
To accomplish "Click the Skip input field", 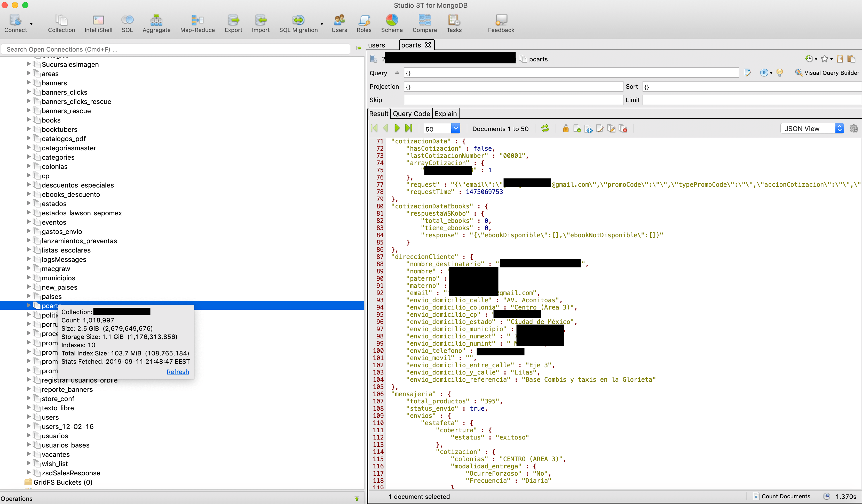I will (x=513, y=100).
